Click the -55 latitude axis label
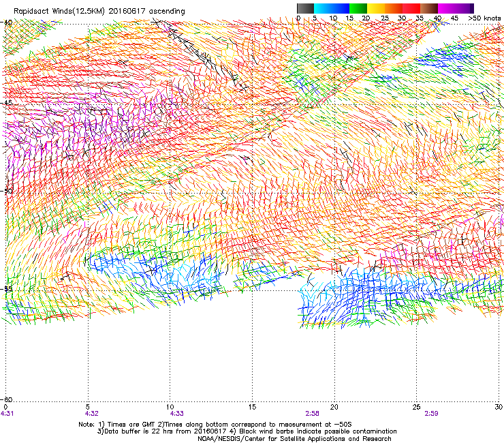Screen dimensions: 504x443 [x=7, y=288]
